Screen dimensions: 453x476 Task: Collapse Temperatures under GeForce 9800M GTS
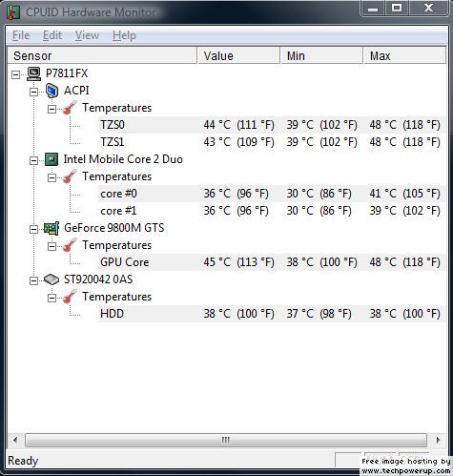(x=51, y=247)
